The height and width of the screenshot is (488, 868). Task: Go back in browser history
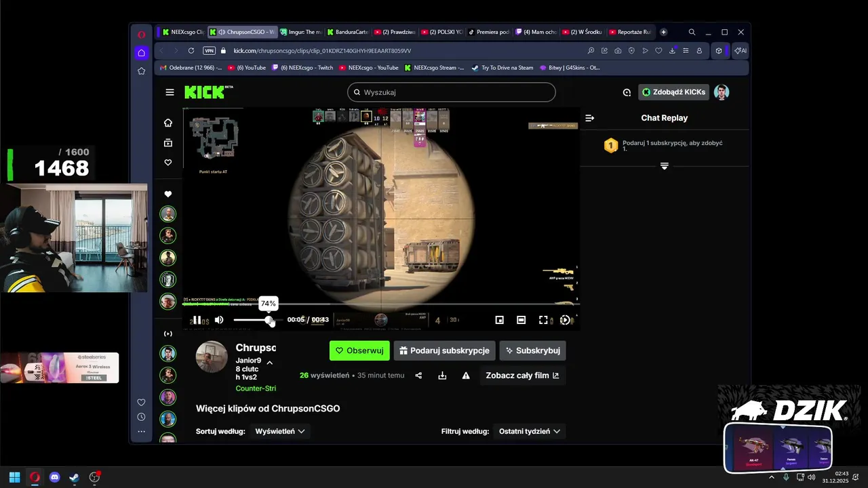(161, 51)
